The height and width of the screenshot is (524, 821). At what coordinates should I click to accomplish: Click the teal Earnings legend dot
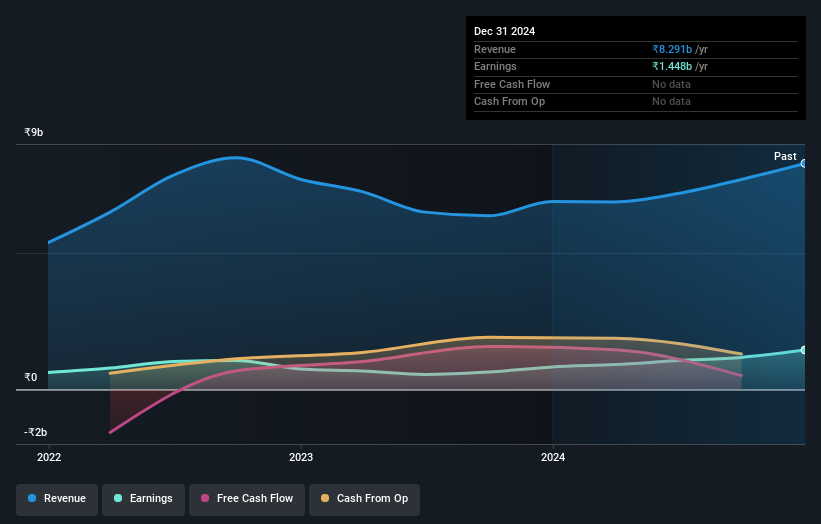[118, 498]
